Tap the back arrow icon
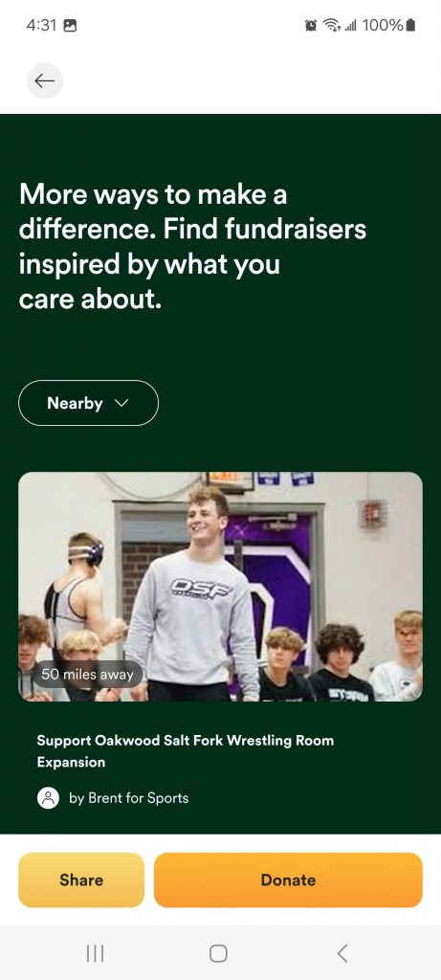Viewport: 441px width, 980px height. click(44, 80)
